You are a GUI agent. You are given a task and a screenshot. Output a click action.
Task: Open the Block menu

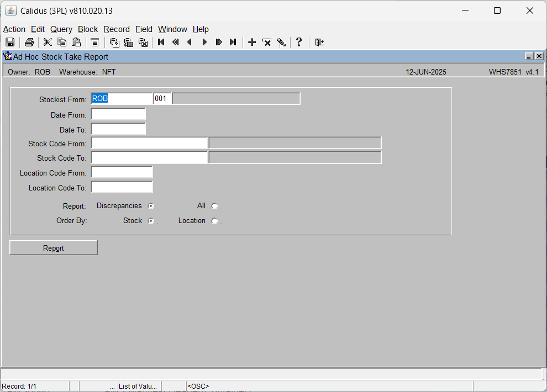tap(88, 29)
